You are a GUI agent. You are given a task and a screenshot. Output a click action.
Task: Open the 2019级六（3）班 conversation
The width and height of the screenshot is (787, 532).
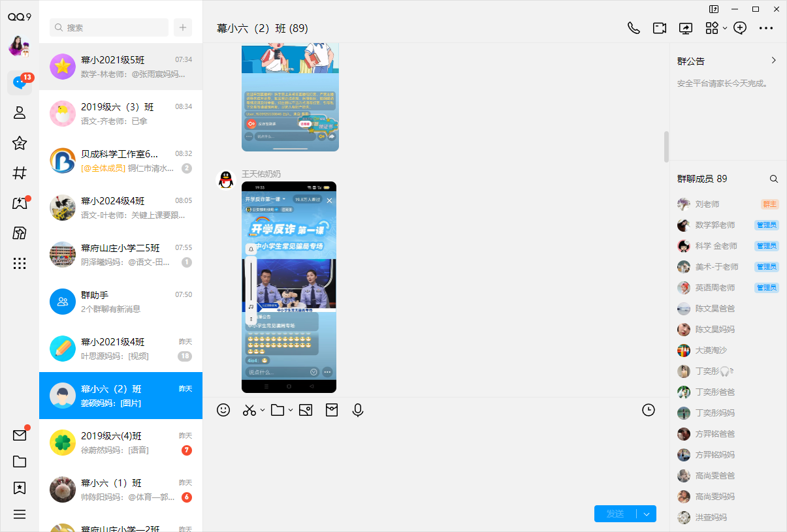(121, 114)
